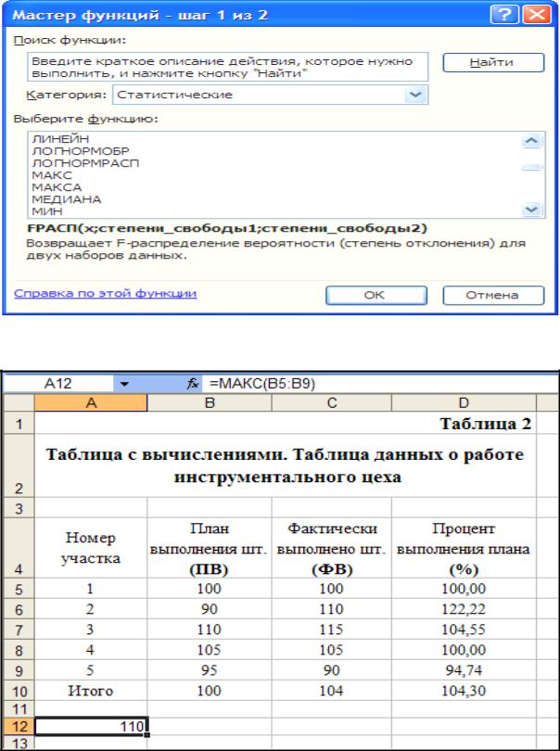Screen dimensions: 560x751
Task: Click the formula bar showing =МАКС(B5:B9)
Action: point(378,384)
